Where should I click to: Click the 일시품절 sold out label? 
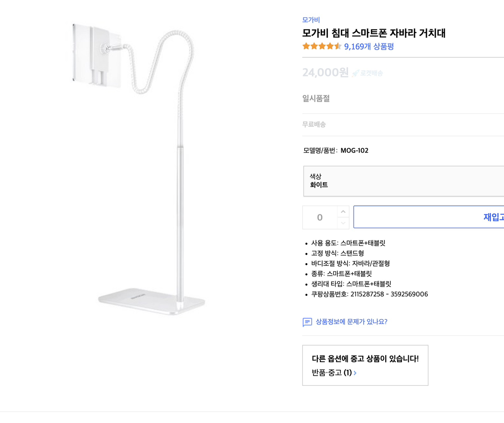pyautogui.click(x=316, y=98)
